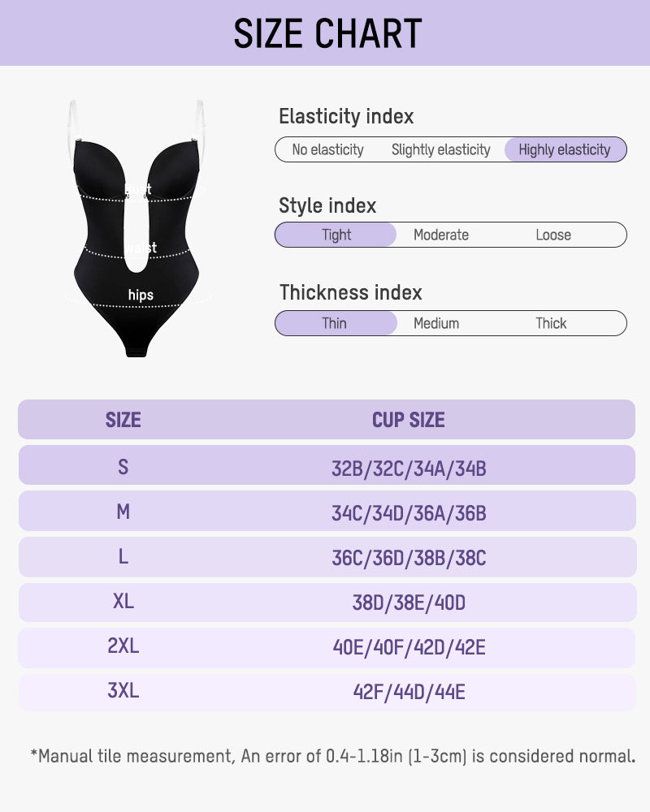Choose the "Moderate" style option
Screen dimensions: 650x812
pos(441,235)
